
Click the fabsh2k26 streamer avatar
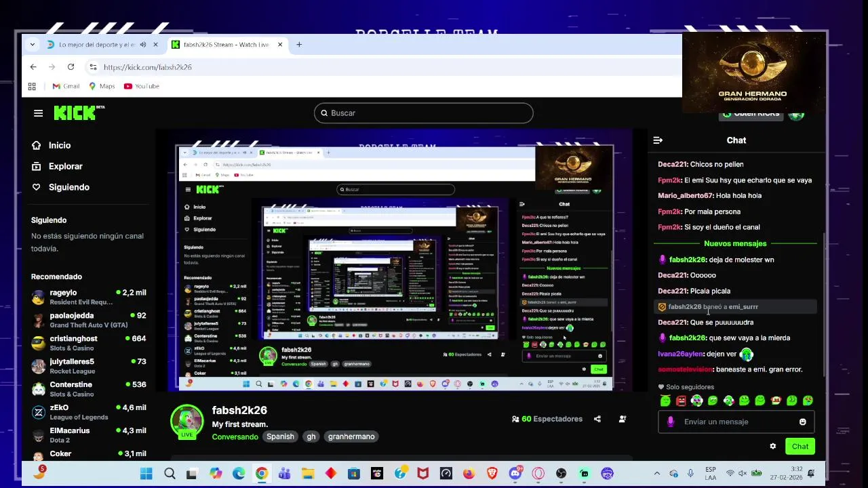pyautogui.click(x=187, y=421)
